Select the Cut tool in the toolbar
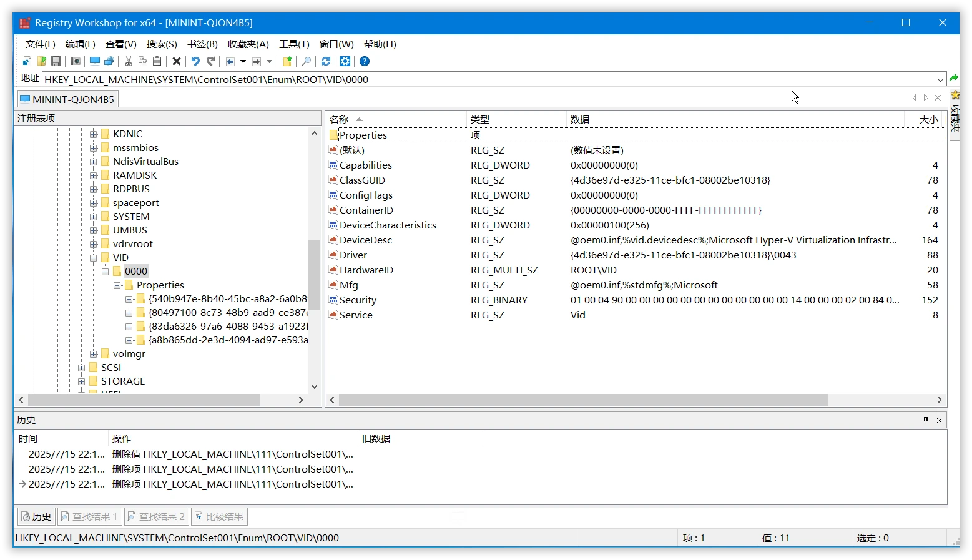Image resolution: width=972 pixels, height=560 pixels. [127, 61]
